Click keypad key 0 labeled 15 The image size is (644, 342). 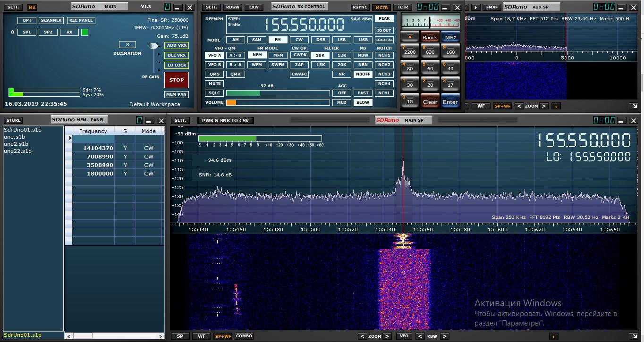click(410, 100)
